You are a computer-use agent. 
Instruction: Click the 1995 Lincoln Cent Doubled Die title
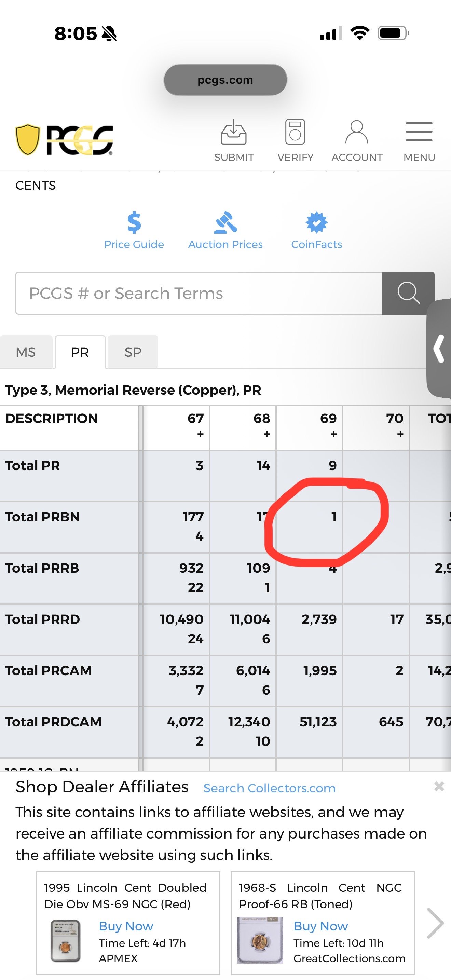pyautogui.click(x=125, y=896)
